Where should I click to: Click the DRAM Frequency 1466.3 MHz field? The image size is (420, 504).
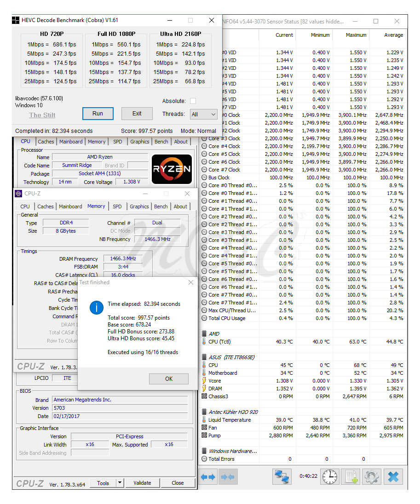coord(123,258)
